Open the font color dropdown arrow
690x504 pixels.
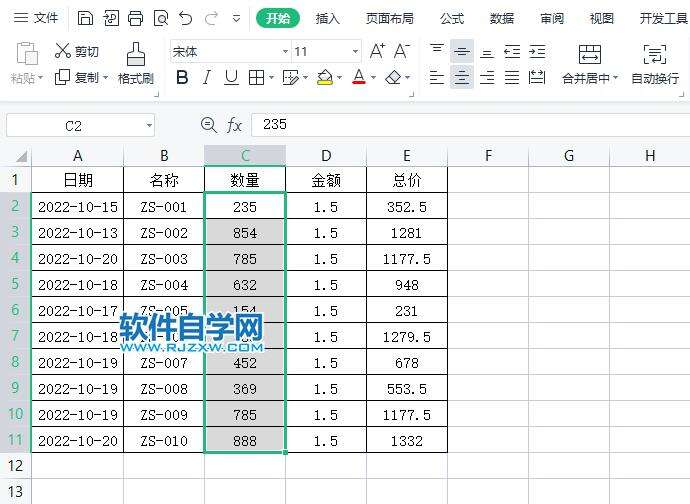[373, 78]
